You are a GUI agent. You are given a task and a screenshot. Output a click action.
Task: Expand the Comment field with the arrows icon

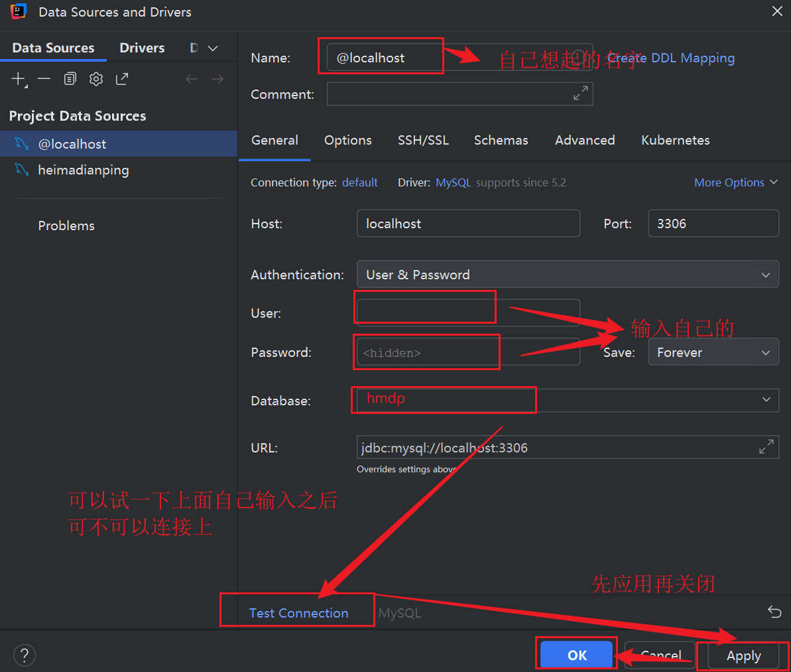point(581,93)
